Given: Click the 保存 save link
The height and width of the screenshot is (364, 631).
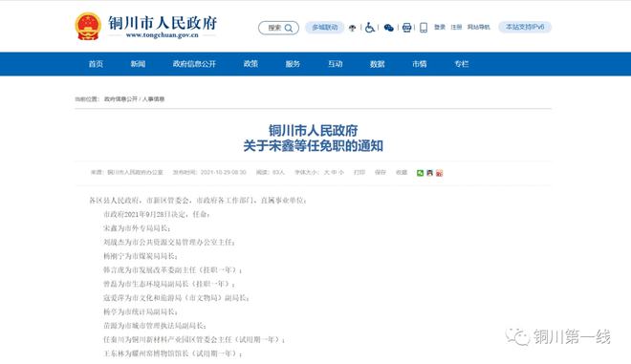Looking at the screenshot, I should [x=381, y=173].
